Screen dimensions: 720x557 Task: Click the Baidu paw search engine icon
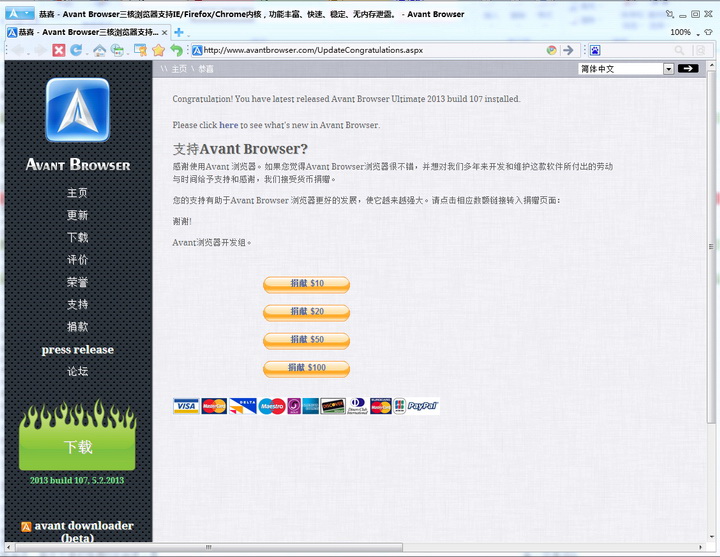click(595, 50)
